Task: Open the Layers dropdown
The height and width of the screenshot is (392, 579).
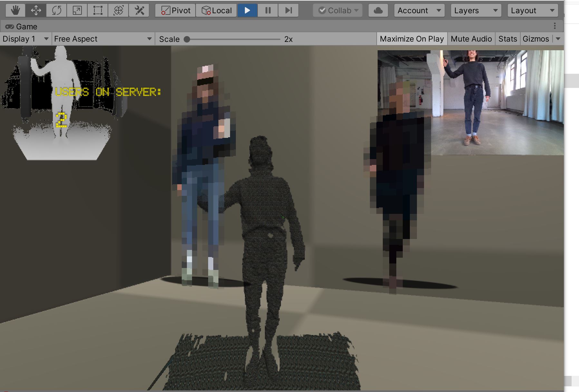Action: click(x=476, y=11)
